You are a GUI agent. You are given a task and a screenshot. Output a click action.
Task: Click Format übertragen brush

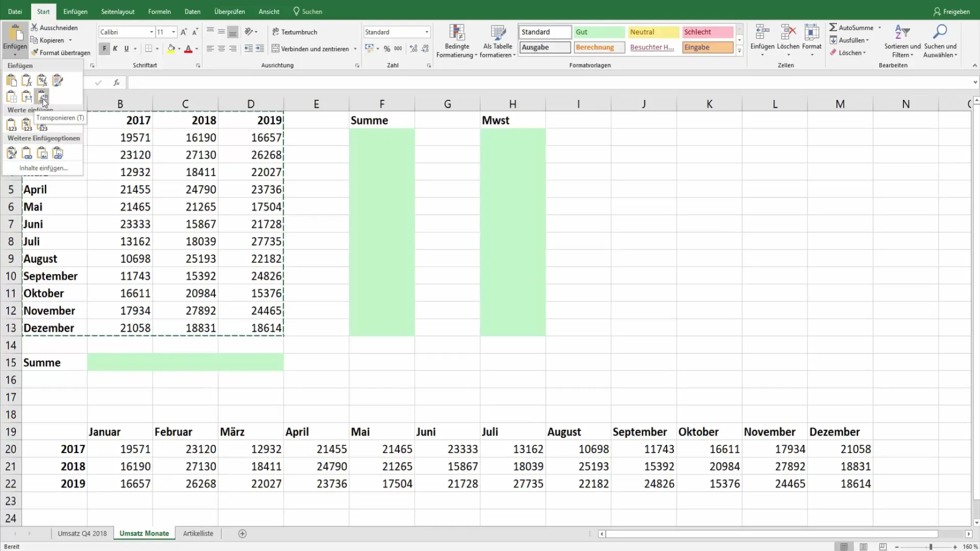point(60,53)
